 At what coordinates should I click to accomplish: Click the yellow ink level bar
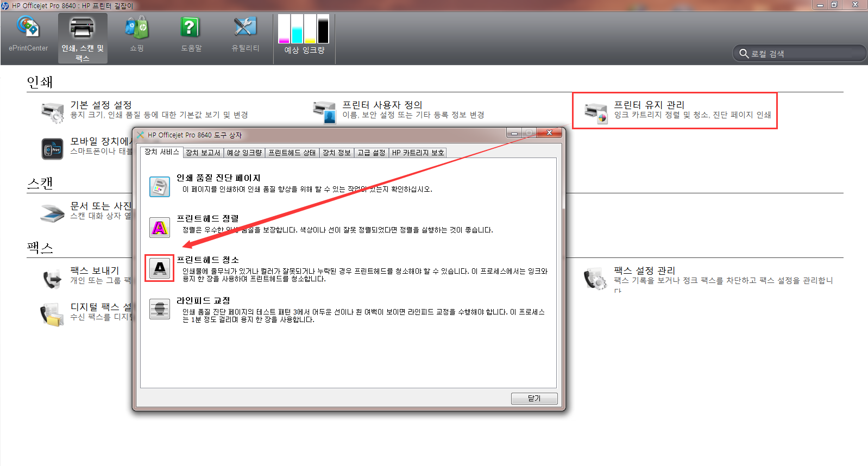(x=310, y=29)
